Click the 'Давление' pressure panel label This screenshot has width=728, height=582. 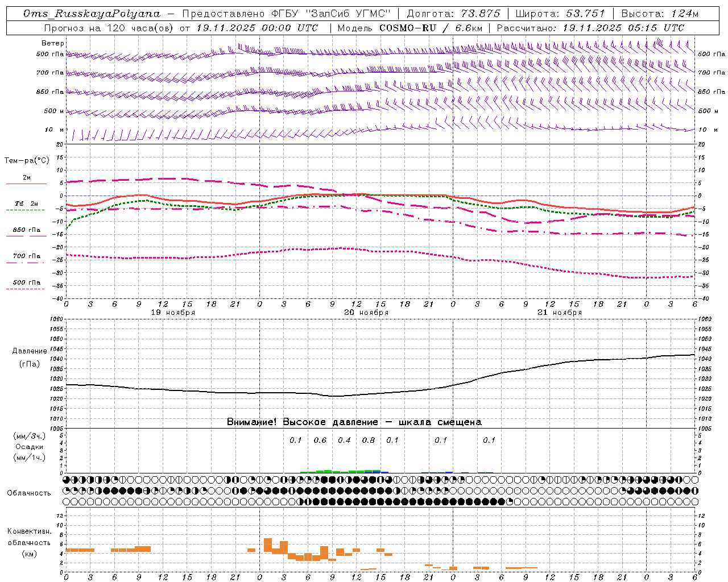(x=30, y=351)
